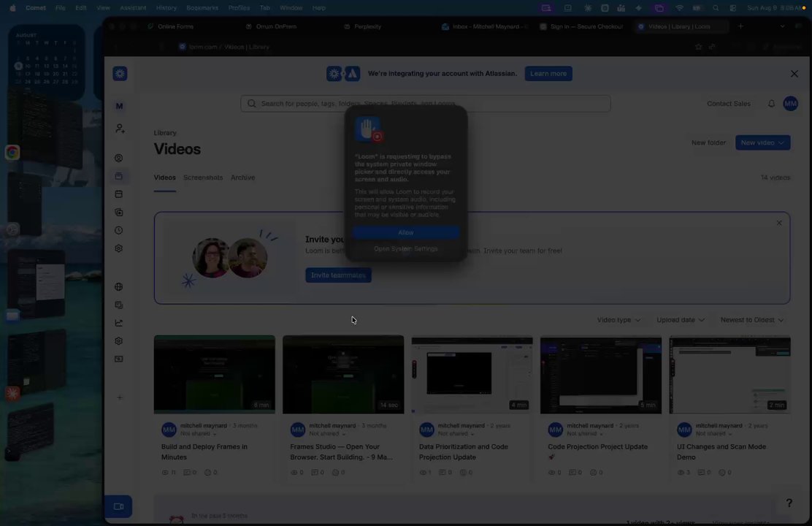
Task: Open the analytics line chart icon
Action: coord(118,323)
